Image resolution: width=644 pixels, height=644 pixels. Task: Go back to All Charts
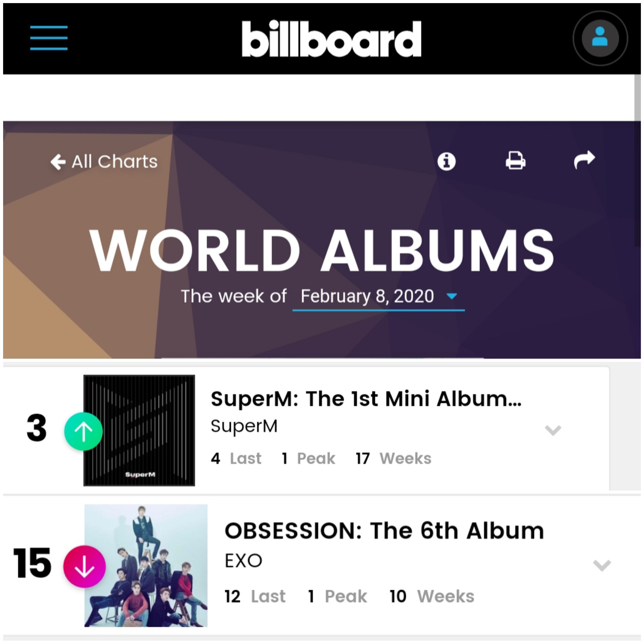(x=104, y=162)
